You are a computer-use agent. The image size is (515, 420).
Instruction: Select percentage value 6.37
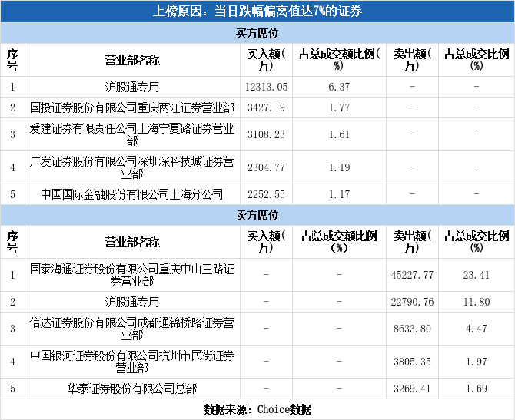pyautogui.click(x=339, y=87)
